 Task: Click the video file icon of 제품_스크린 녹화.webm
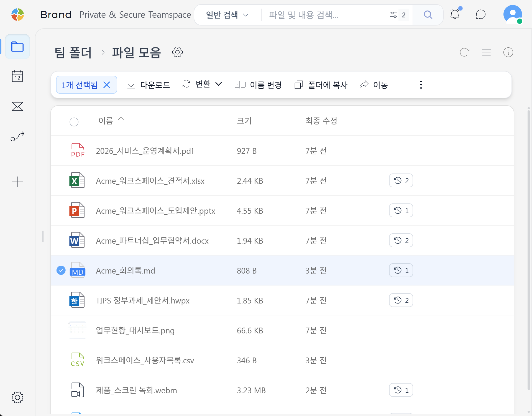point(78,390)
